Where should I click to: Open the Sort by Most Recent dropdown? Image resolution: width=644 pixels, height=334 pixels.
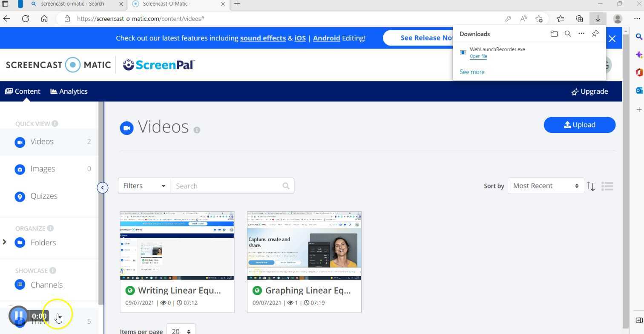[x=545, y=186]
